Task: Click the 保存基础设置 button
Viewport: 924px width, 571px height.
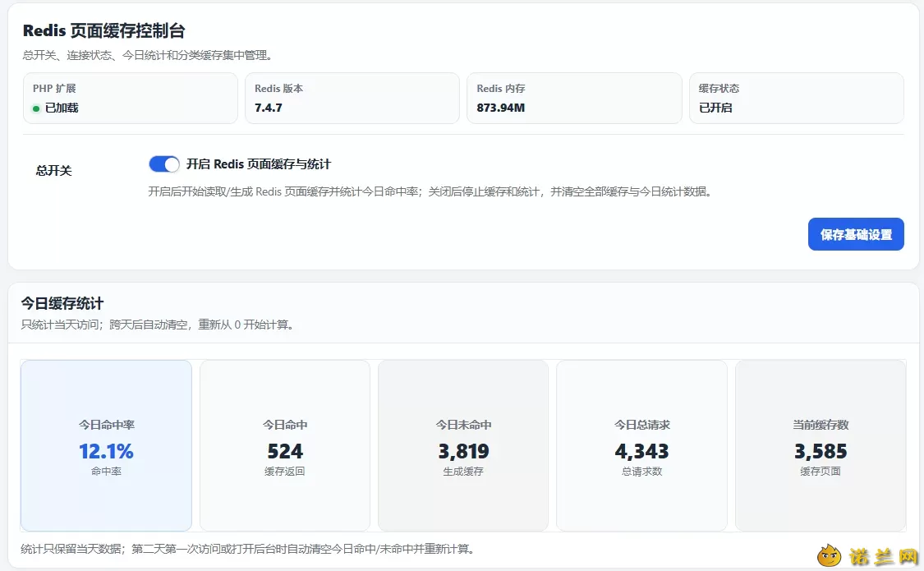Action: pyautogui.click(x=856, y=234)
